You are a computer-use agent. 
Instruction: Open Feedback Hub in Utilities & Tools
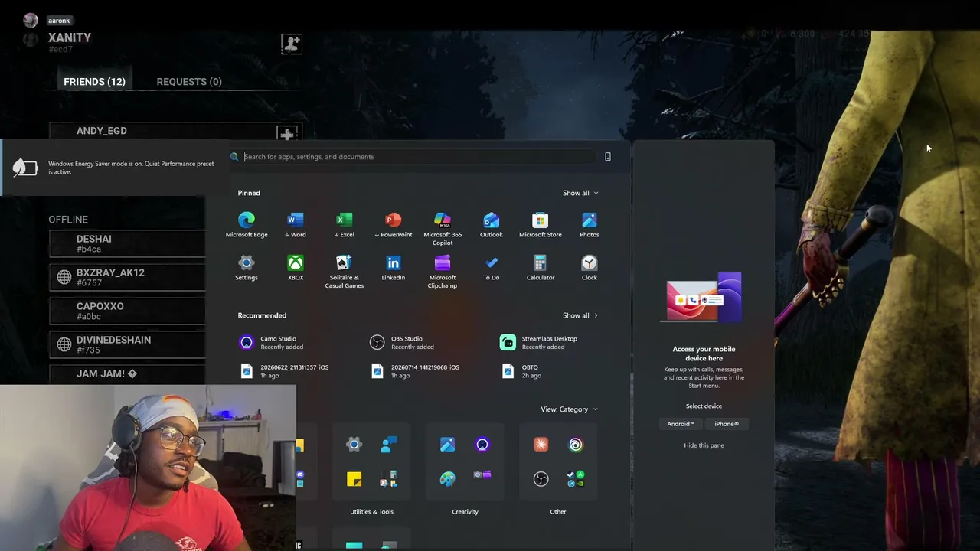click(x=389, y=445)
